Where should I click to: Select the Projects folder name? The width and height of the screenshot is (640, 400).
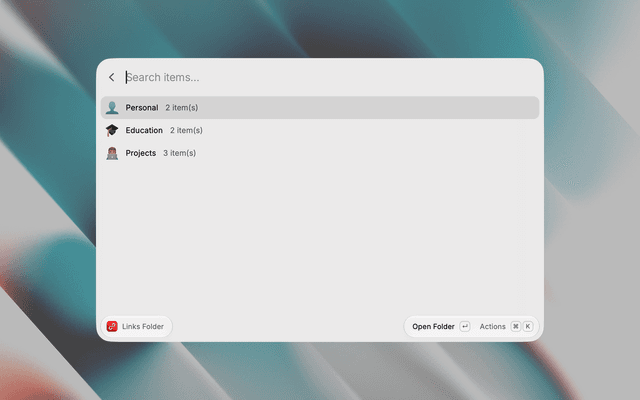point(140,153)
